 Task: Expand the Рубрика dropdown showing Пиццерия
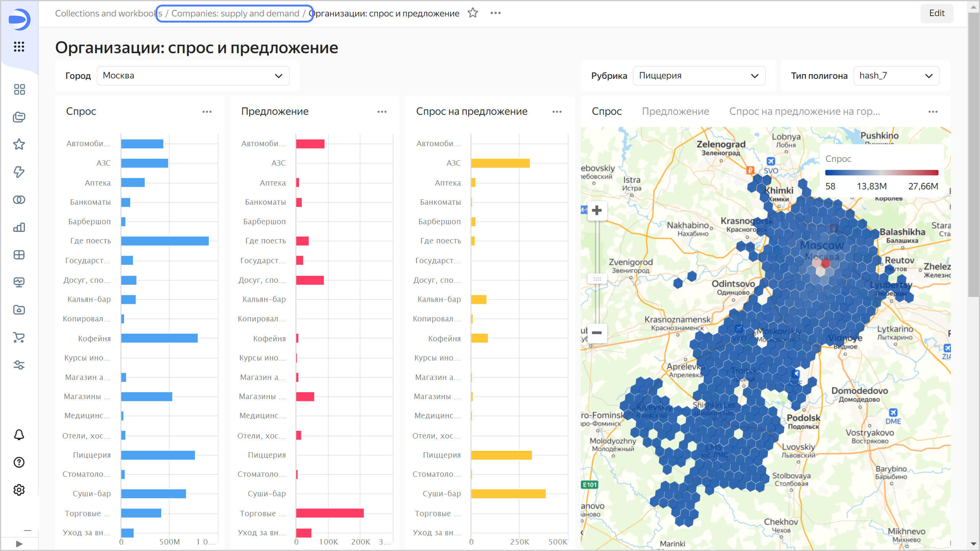pos(699,76)
